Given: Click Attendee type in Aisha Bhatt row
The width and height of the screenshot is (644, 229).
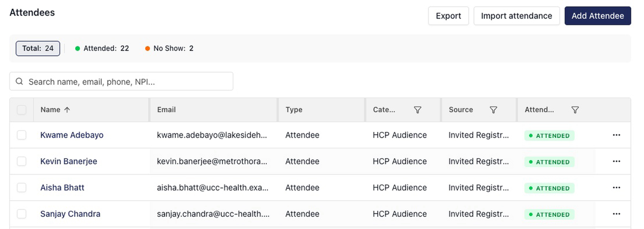Looking at the screenshot, I should pyautogui.click(x=302, y=187).
